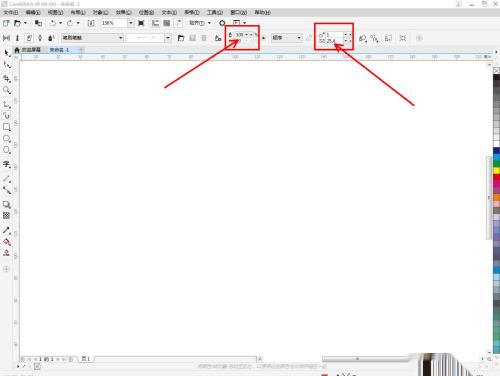This screenshot has height=376, width=500.
Task: Expand the Undo history dropdown arrow
Action: [60, 23]
